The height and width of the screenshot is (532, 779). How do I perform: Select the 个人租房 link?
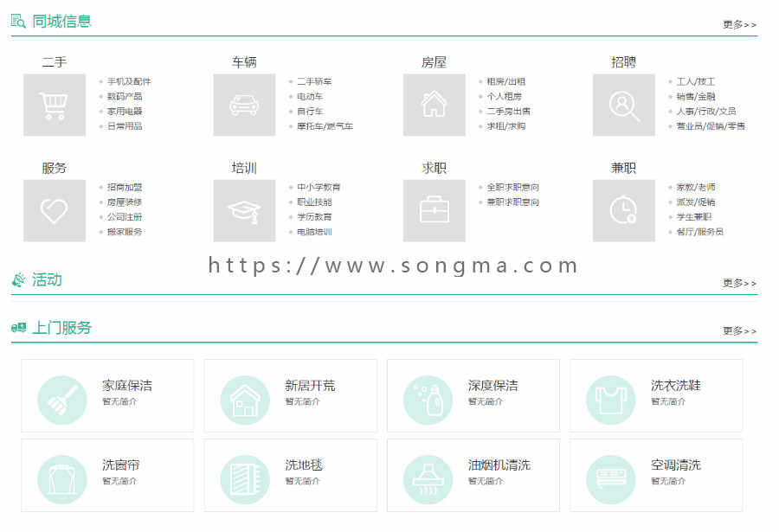tap(505, 96)
